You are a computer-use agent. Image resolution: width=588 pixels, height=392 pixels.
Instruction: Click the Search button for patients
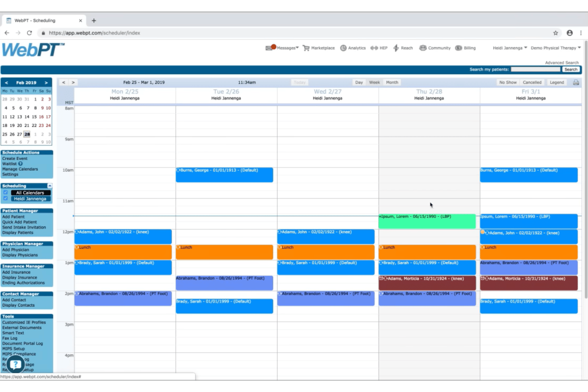[571, 70]
